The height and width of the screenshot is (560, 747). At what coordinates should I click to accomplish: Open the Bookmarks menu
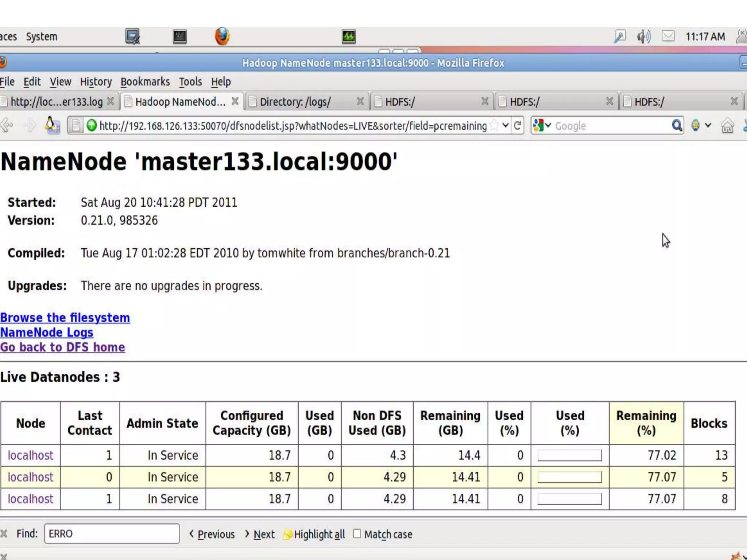coord(145,82)
